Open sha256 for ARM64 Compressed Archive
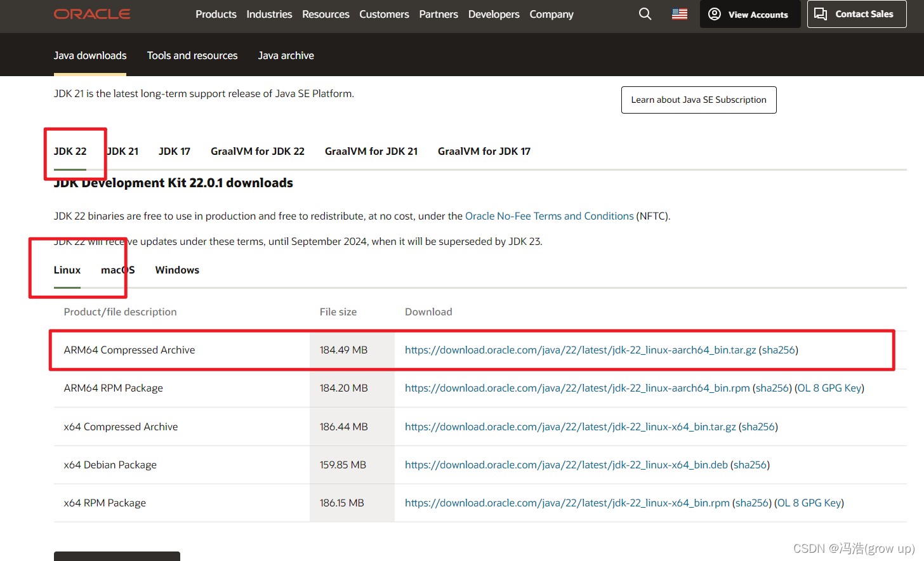Screen dimensions: 924x561 point(779,350)
